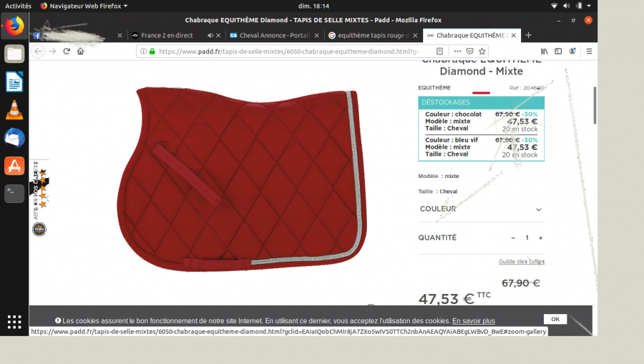Open Ubuntu Software from dock

tap(14, 166)
